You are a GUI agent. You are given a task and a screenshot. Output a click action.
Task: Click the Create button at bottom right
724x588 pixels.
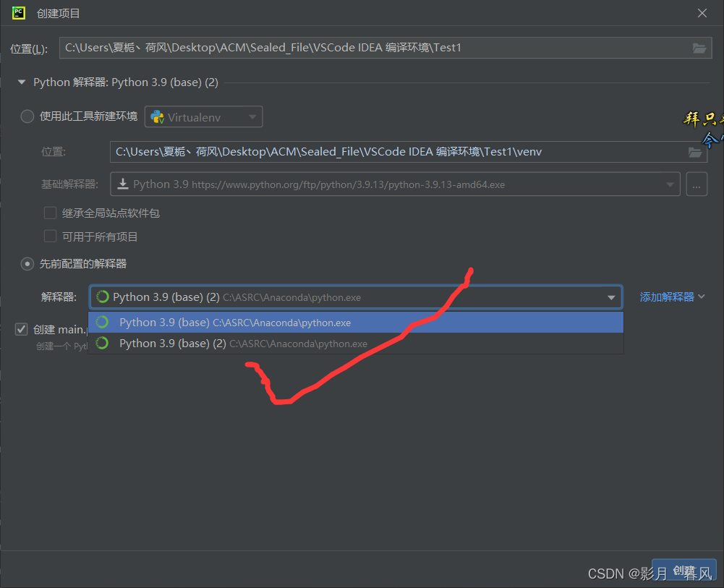683,571
